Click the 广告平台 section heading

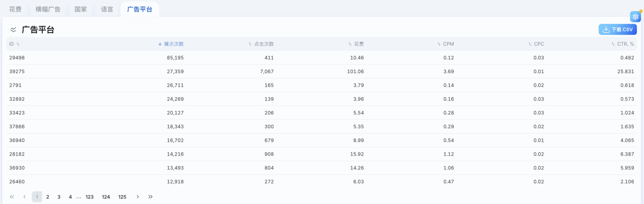pos(38,30)
